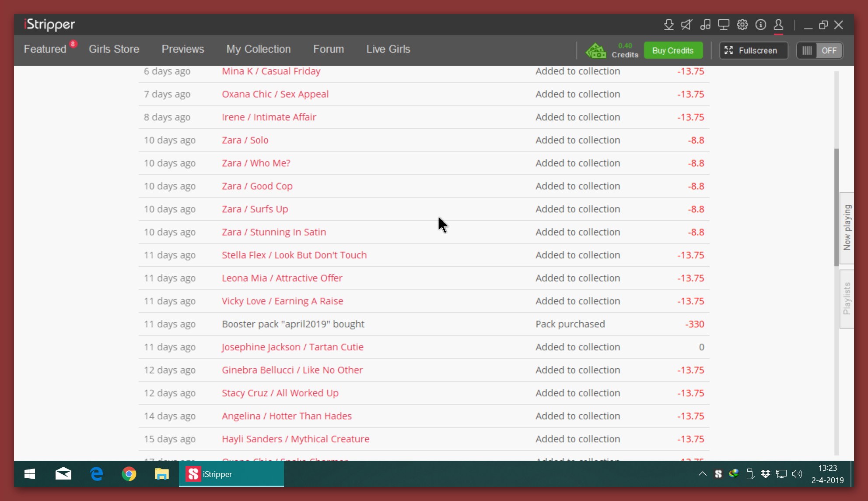868x501 pixels.
Task: Click the desktop monitor icon
Action: (724, 25)
